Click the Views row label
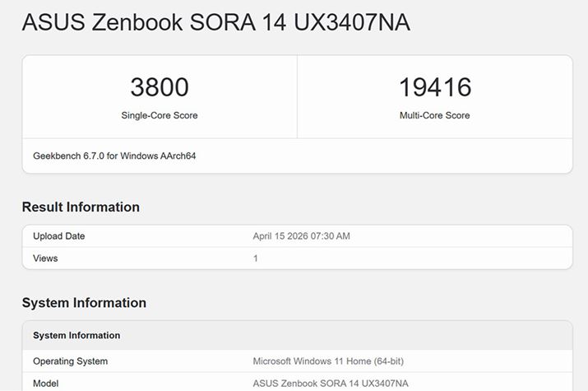 [45, 258]
